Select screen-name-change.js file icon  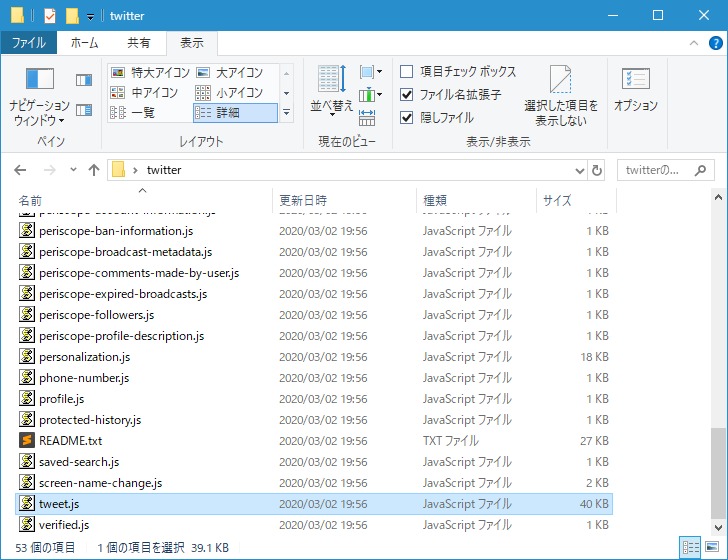coord(27,482)
